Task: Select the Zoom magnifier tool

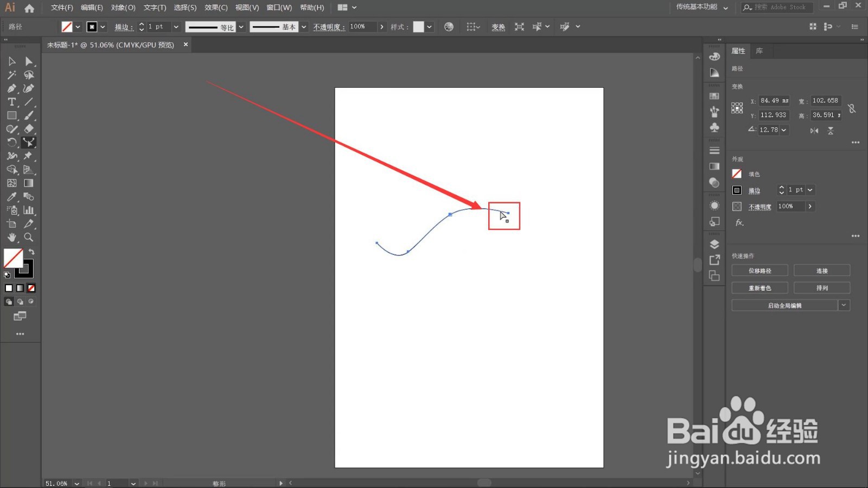Action: coord(29,237)
